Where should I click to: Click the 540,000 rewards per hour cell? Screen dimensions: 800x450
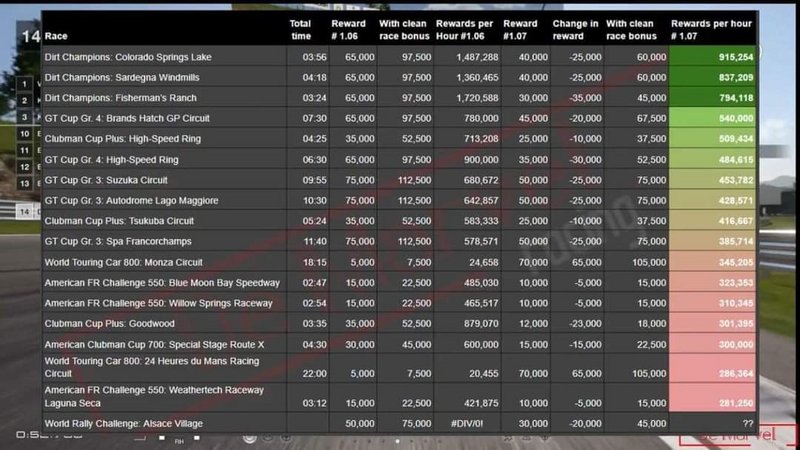pyautogui.click(x=712, y=118)
